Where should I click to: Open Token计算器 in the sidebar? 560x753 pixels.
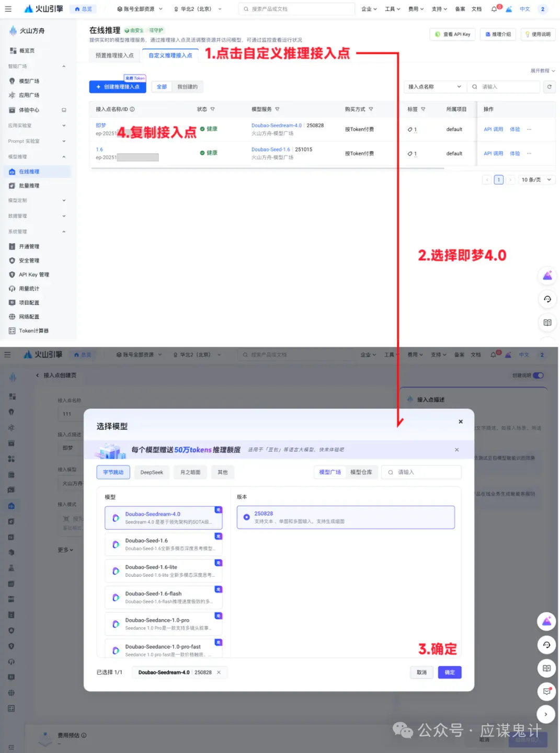(x=33, y=331)
